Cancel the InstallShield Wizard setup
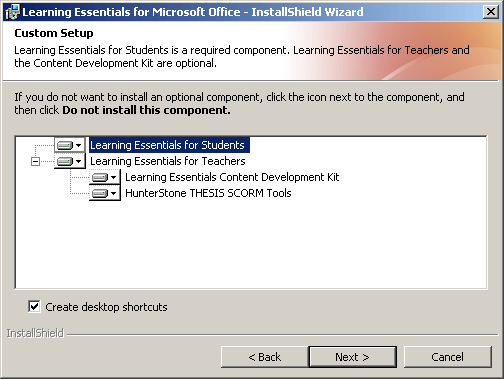The width and height of the screenshot is (504, 379). [x=448, y=357]
